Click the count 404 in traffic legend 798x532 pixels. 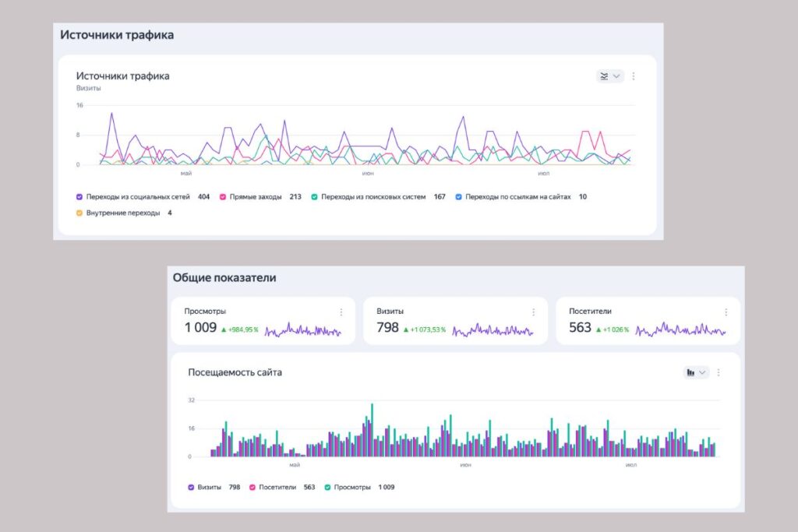203,197
